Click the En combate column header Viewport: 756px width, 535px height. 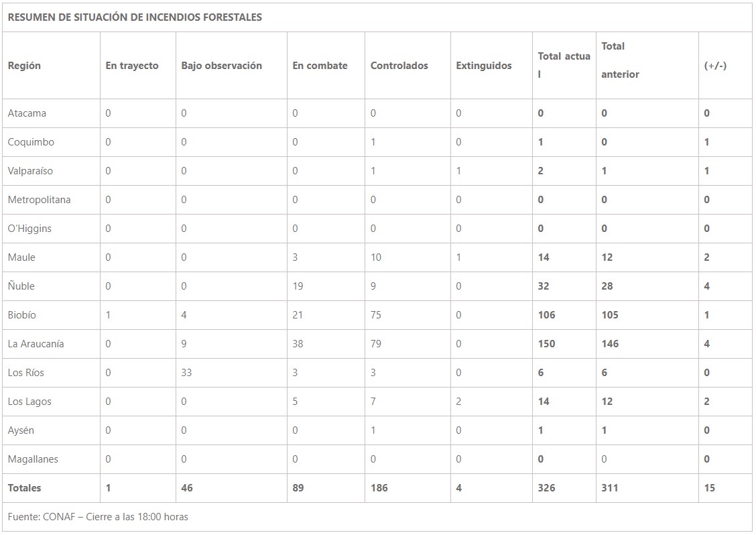[x=320, y=66]
